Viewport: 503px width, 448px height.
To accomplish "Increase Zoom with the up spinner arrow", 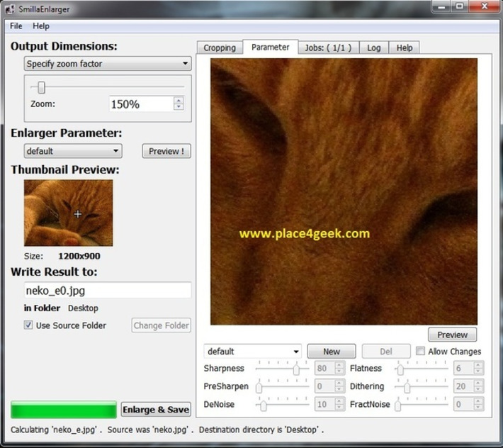I will [179, 100].
